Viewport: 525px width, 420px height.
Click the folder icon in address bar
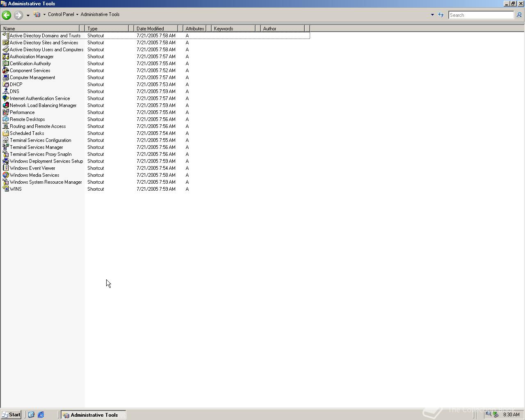[x=37, y=15]
